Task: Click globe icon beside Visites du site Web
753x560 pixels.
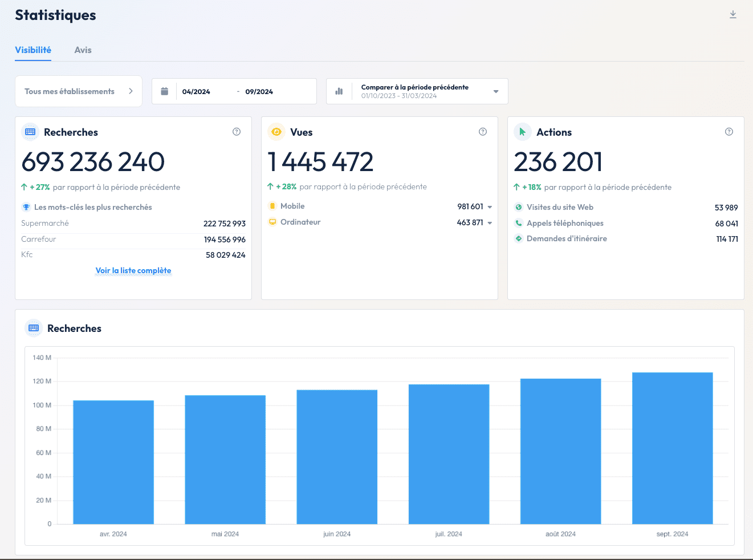Action: point(519,207)
